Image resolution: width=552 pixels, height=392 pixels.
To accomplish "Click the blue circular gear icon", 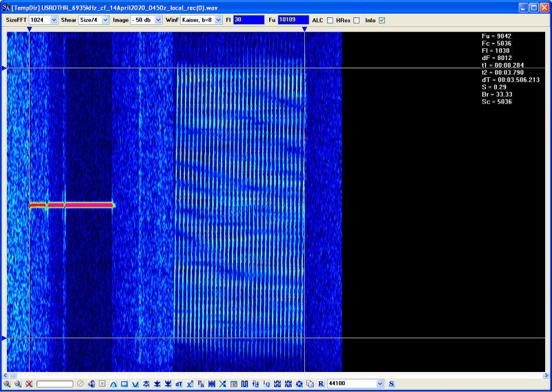I will pos(299,384).
